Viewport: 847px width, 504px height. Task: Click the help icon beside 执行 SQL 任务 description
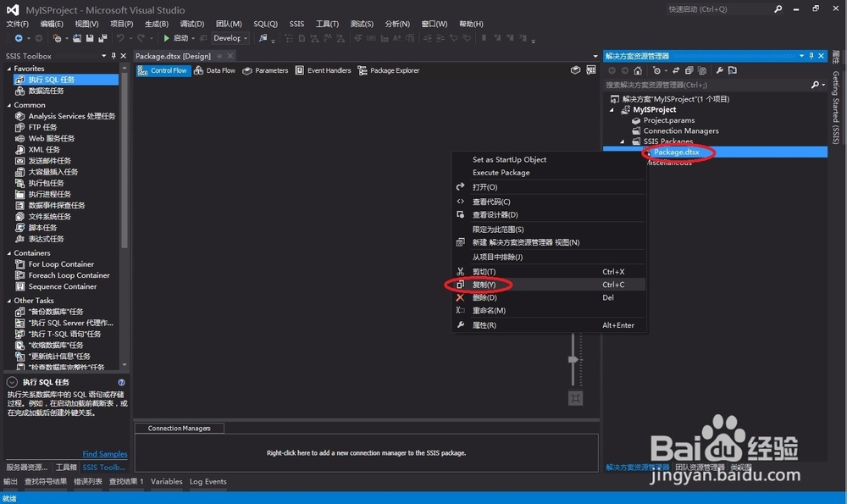click(x=121, y=382)
